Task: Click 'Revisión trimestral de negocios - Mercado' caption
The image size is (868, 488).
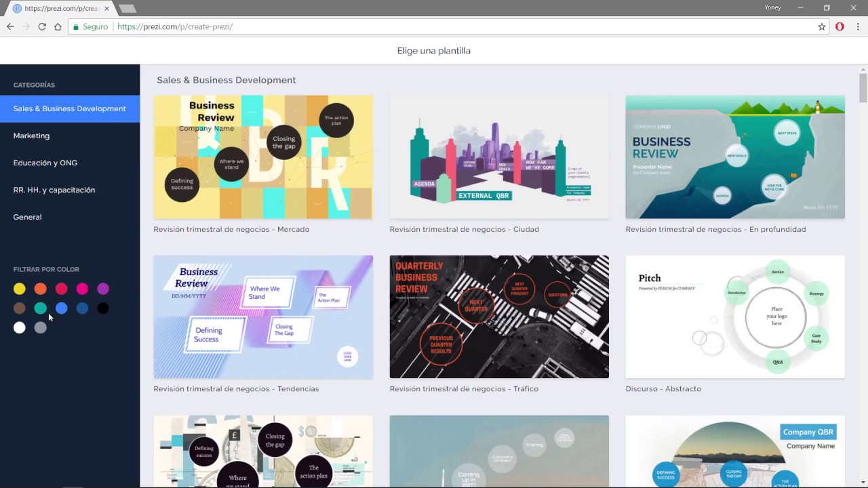Action: click(x=231, y=229)
